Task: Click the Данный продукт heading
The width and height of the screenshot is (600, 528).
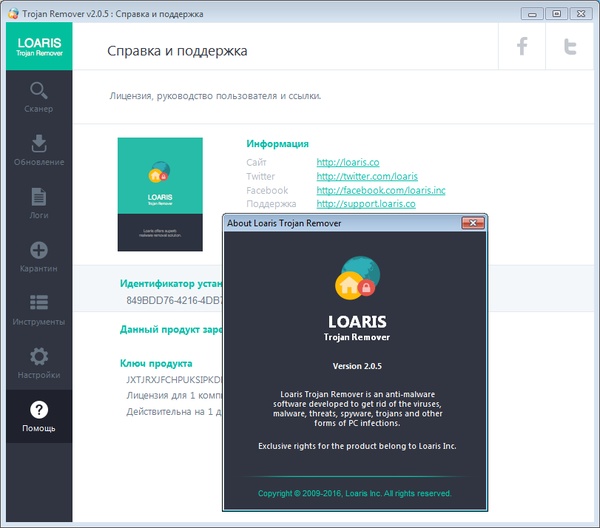Action: click(x=171, y=329)
